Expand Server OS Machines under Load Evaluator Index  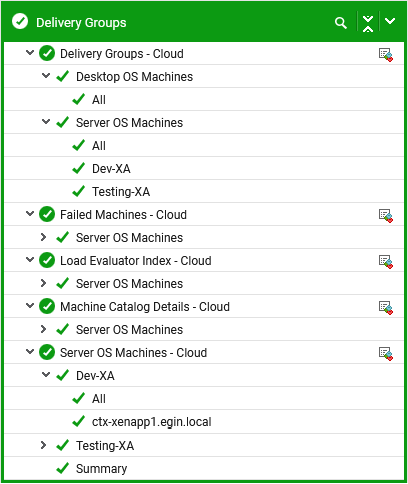pyautogui.click(x=43, y=283)
